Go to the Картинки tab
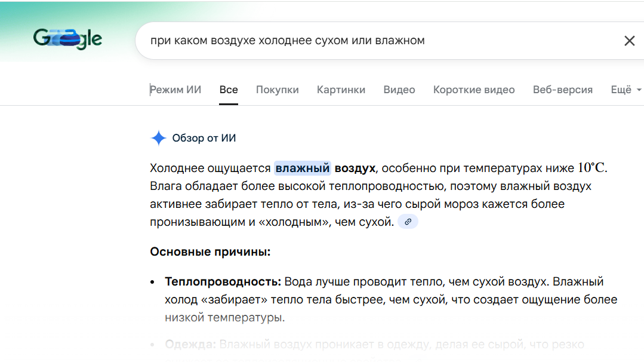Viewport: 644px width, 362px height. pos(341,90)
